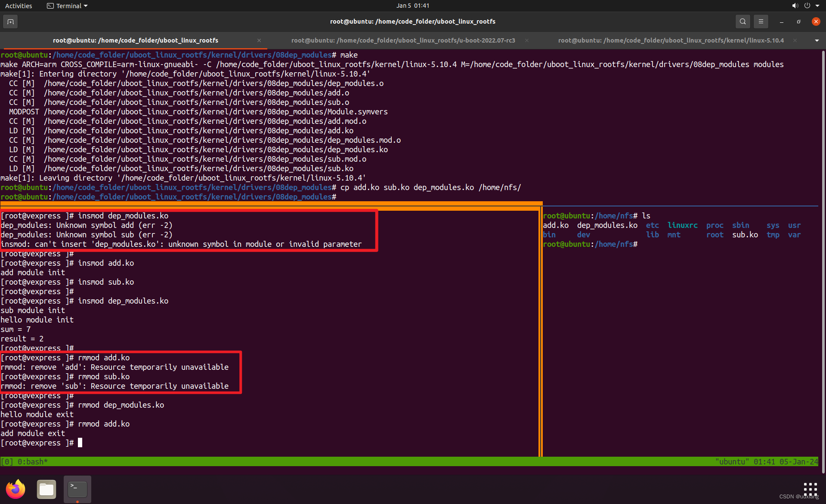Close the terminal window
The image size is (826, 504).
[816, 22]
